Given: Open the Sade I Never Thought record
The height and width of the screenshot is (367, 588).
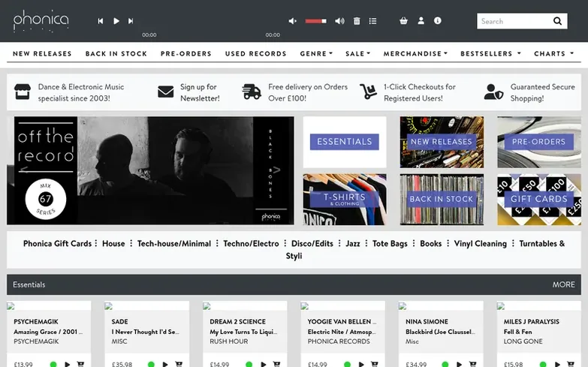Looking at the screenshot, I should click(145, 332).
